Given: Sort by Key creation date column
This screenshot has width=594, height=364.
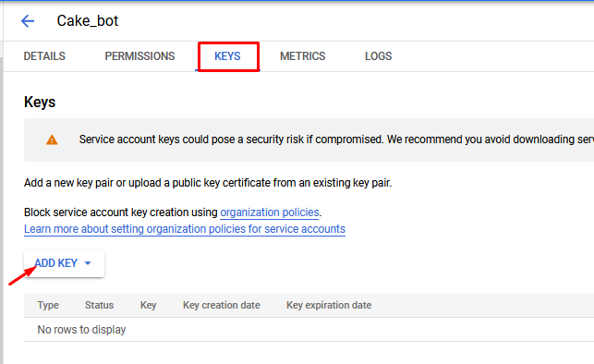Looking at the screenshot, I should tap(222, 305).
